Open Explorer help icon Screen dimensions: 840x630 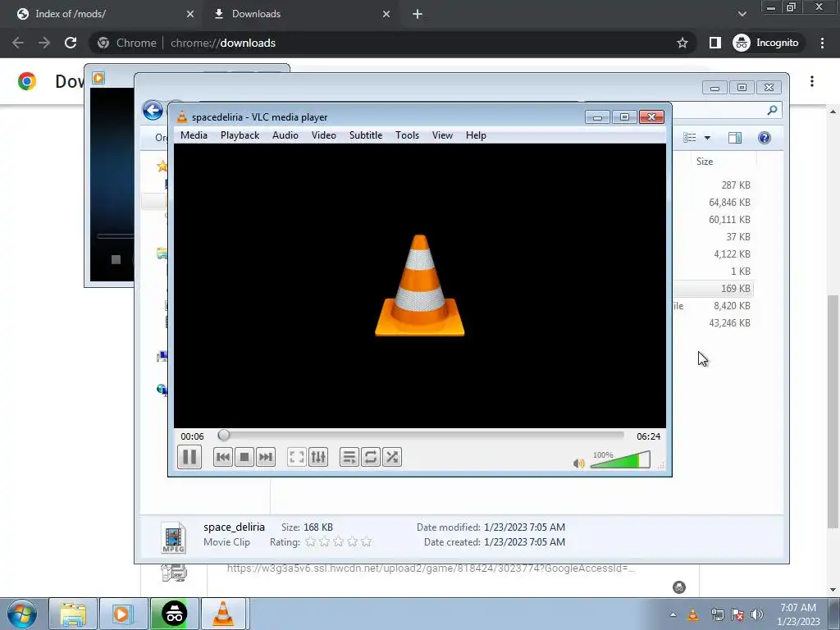765,138
